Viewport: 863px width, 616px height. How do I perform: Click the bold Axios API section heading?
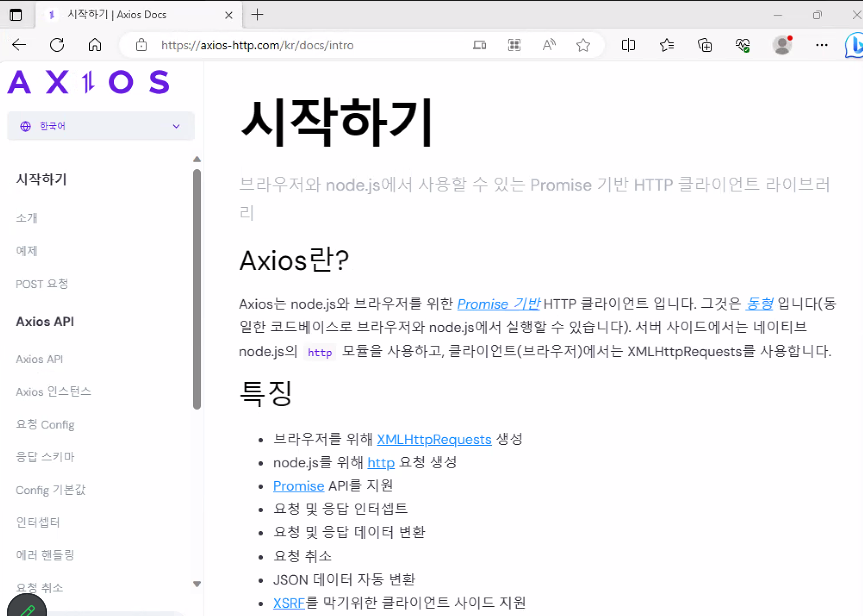pos(45,321)
